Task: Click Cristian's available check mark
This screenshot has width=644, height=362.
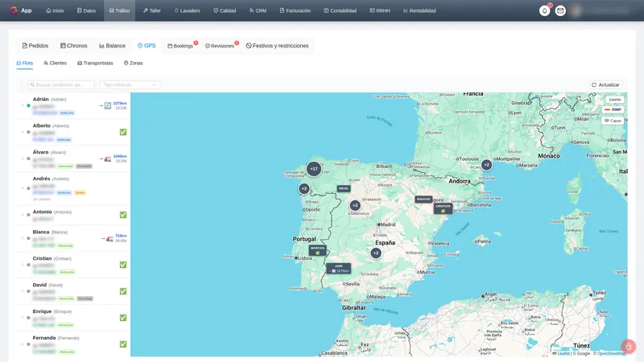Action: (x=123, y=265)
